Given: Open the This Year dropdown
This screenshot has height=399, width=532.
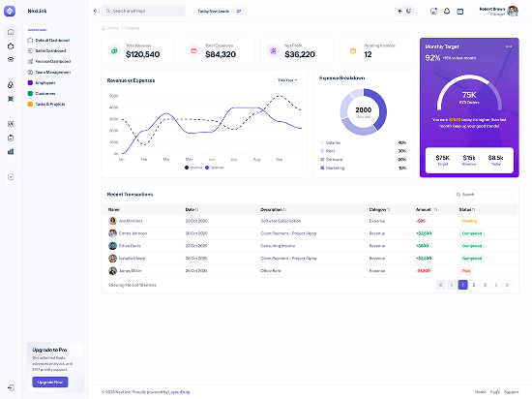Looking at the screenshot, I should pyautogui.click(x=287, y=80).
